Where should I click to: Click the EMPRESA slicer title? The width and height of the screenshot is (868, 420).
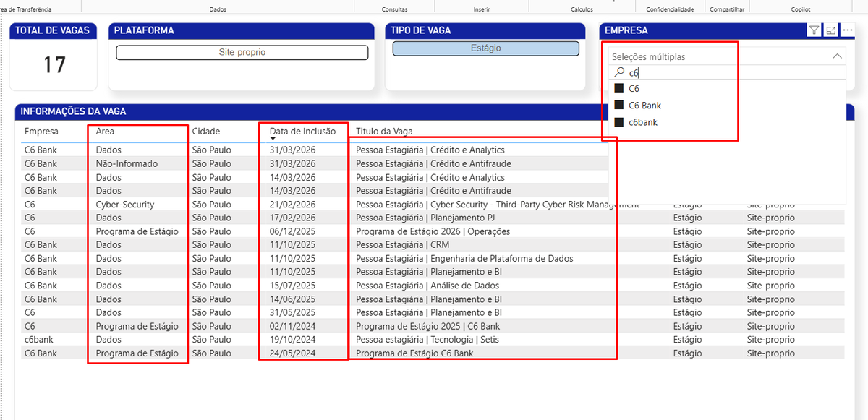click(x=626, y=31)
